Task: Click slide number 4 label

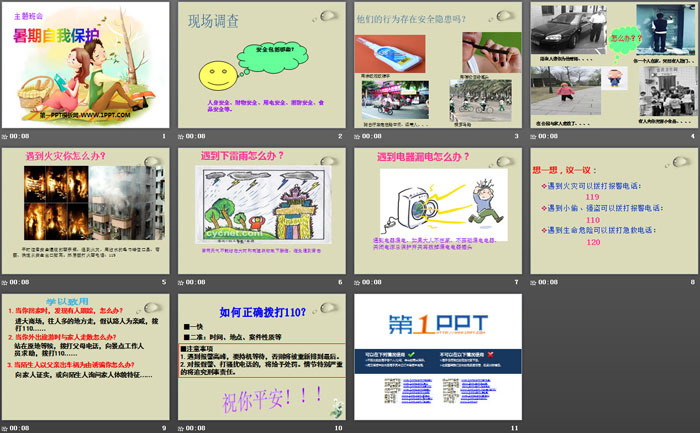Action: click(693, 136)
